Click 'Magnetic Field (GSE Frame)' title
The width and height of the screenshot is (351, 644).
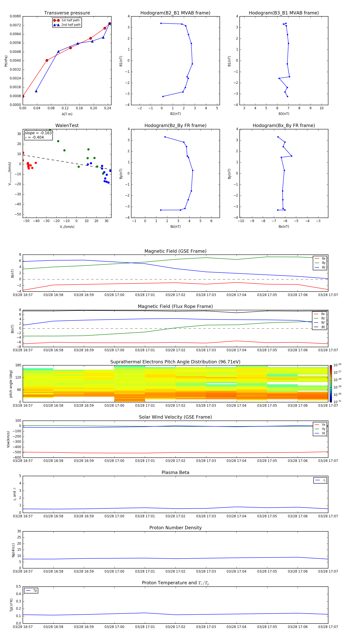coord(175,251)
